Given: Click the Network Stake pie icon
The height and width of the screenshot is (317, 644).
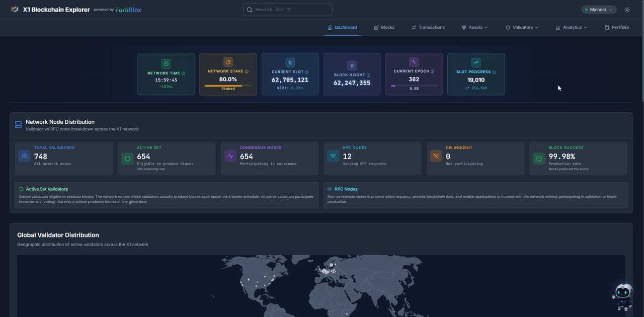Looking at the screenshot, I should point(228,62).
